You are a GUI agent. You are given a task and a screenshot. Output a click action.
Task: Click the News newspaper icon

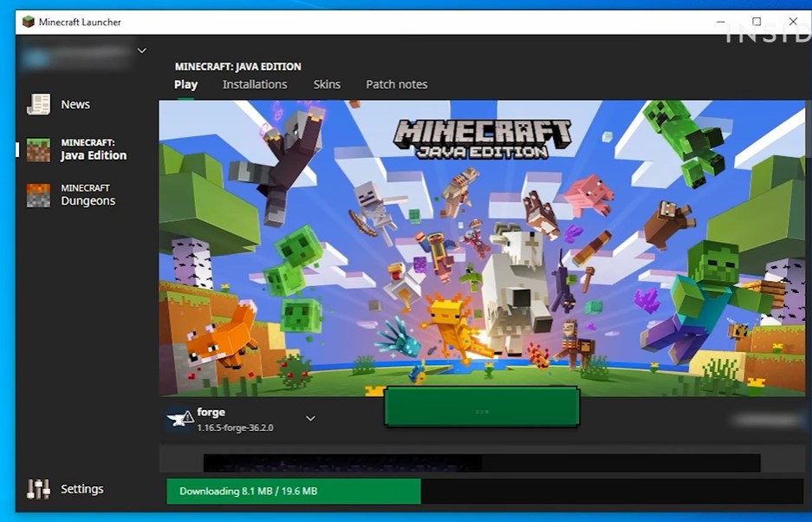[38, 105]
